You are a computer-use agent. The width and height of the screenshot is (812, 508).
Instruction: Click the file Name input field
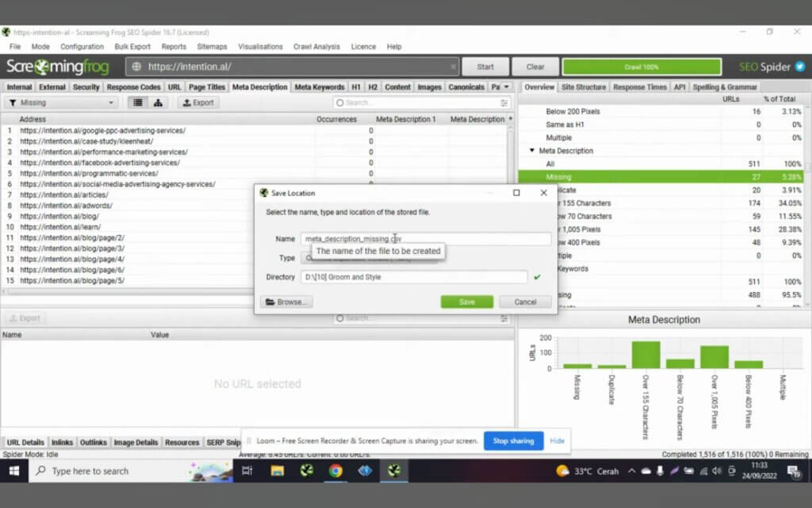(x=426, y=238)
